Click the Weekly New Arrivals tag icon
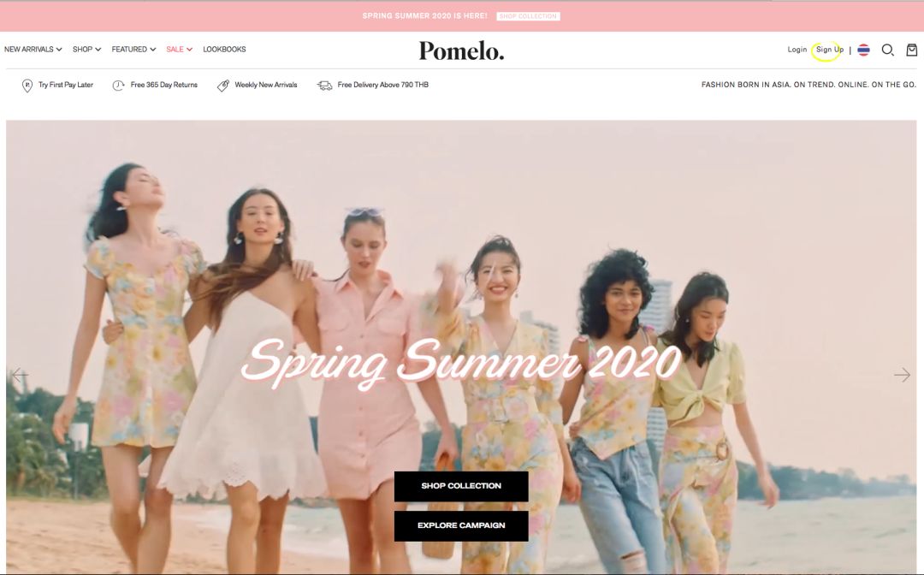 [222, 86]
